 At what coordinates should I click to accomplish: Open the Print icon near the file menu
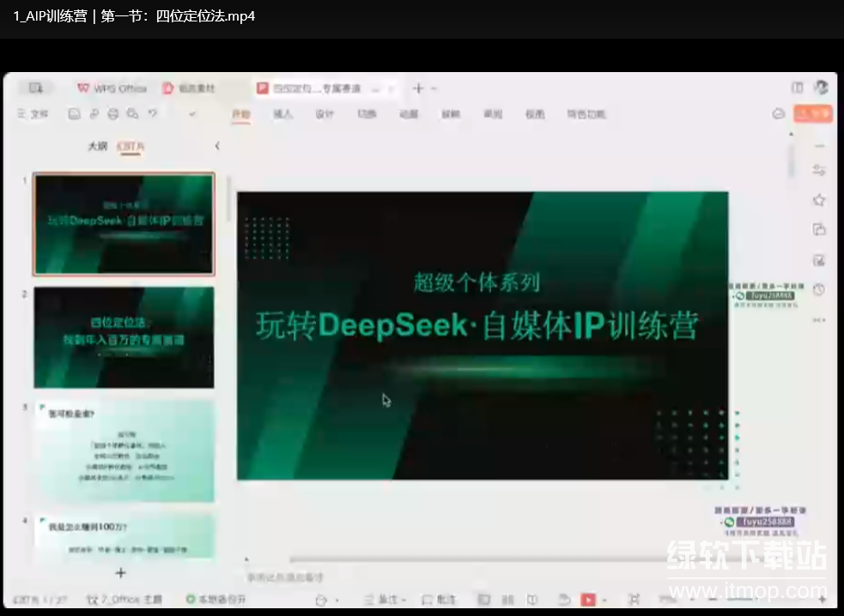tap(113, 113)
